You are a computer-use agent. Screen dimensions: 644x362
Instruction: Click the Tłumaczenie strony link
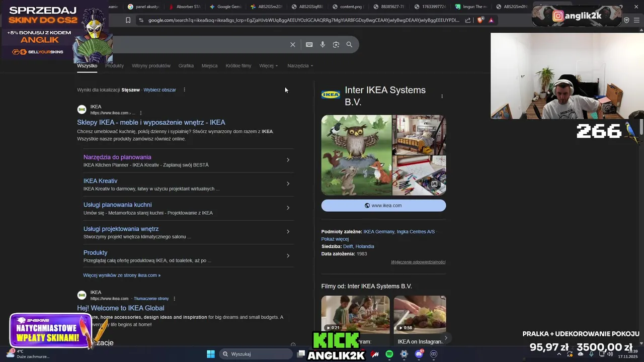151,299
